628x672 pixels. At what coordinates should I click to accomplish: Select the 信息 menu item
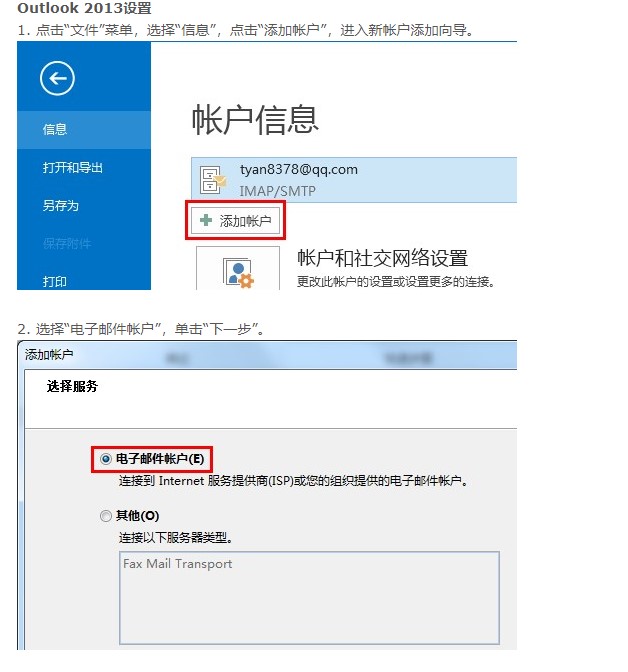[x=84, y=129]
